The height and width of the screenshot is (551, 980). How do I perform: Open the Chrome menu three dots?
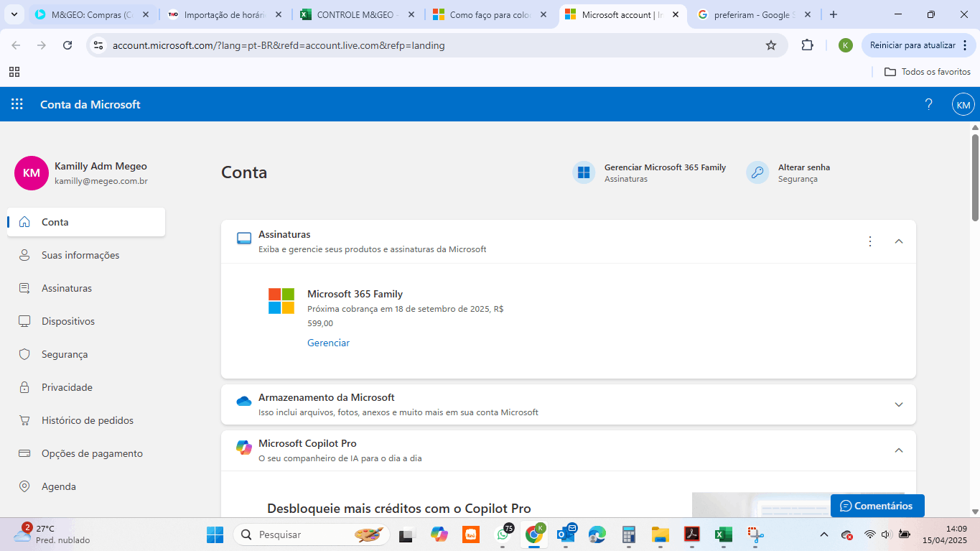pyautogui.click(x=965, y=45)
